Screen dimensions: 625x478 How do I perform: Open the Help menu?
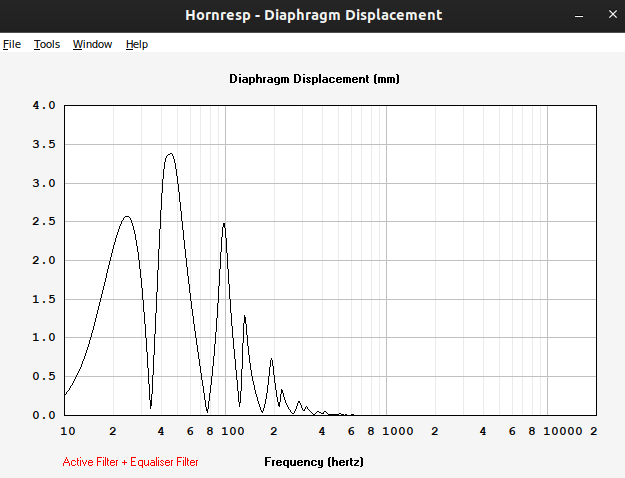point(137,44)
